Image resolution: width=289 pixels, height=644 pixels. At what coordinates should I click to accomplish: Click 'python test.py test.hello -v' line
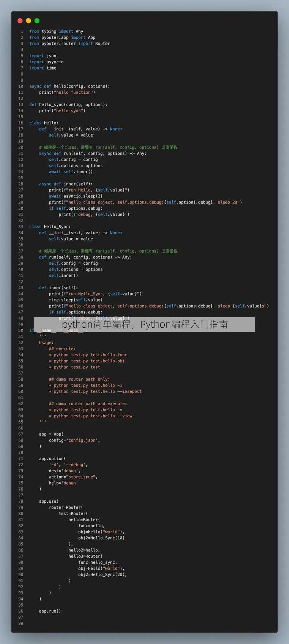86,410
